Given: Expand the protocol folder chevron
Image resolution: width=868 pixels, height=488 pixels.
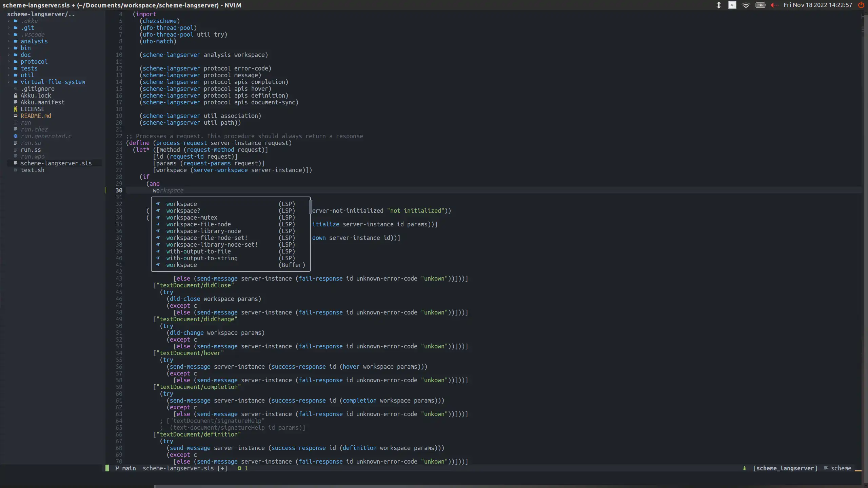Looking at the screenshot, I should [9, 62].
